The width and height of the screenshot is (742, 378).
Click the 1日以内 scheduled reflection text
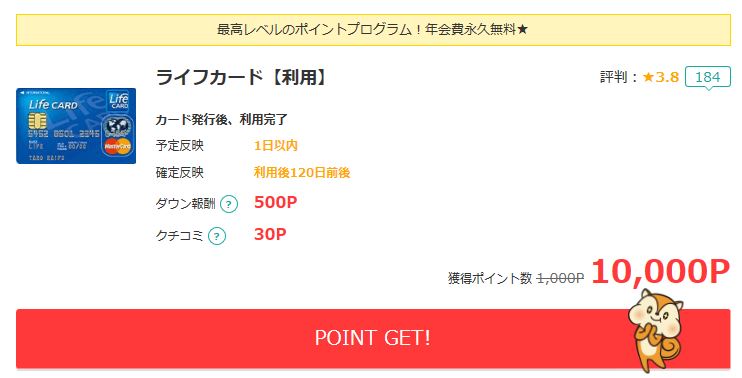(276, 146)
